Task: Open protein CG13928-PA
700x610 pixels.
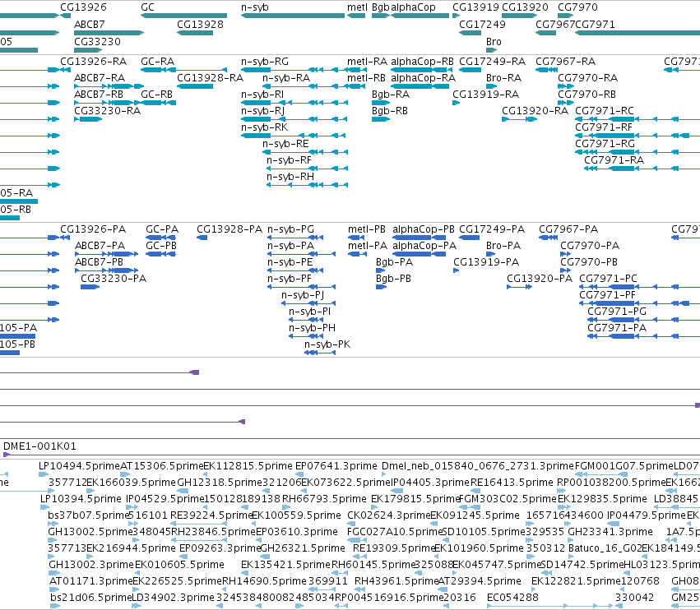Action: (229, 229)
